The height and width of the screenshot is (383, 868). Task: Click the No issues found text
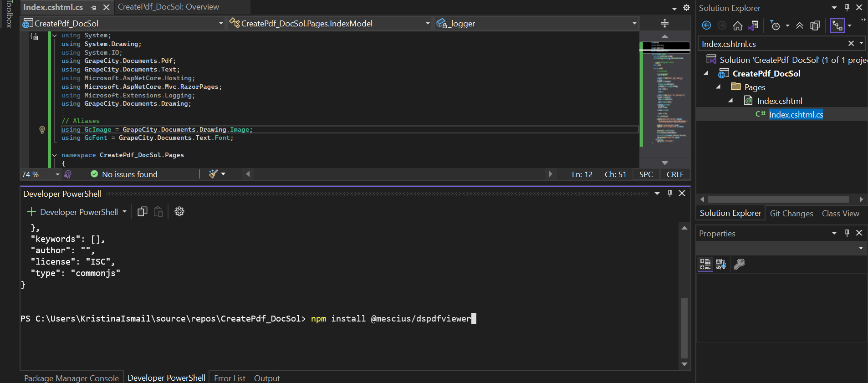[129, 174]
